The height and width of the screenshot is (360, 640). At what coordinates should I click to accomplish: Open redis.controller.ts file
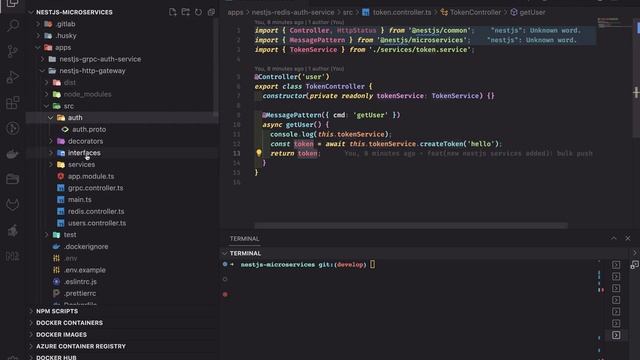pyautogui.click(x=96, y=211)
